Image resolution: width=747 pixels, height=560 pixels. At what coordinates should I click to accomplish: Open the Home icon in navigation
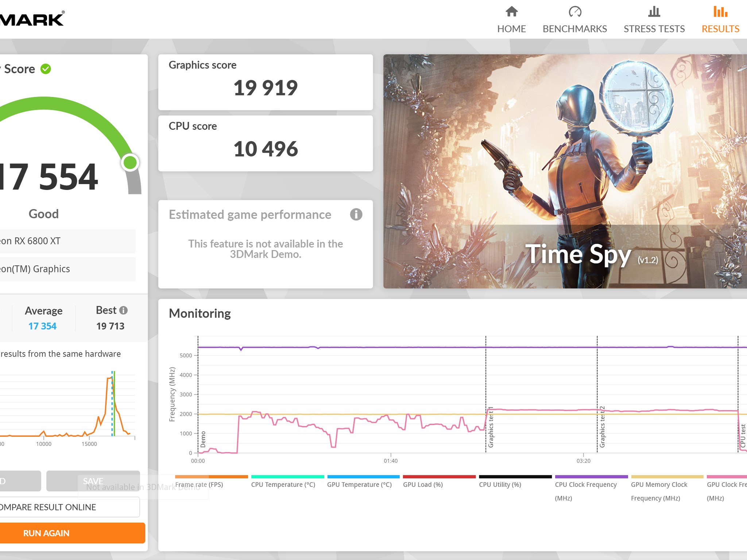click(511, 12)
